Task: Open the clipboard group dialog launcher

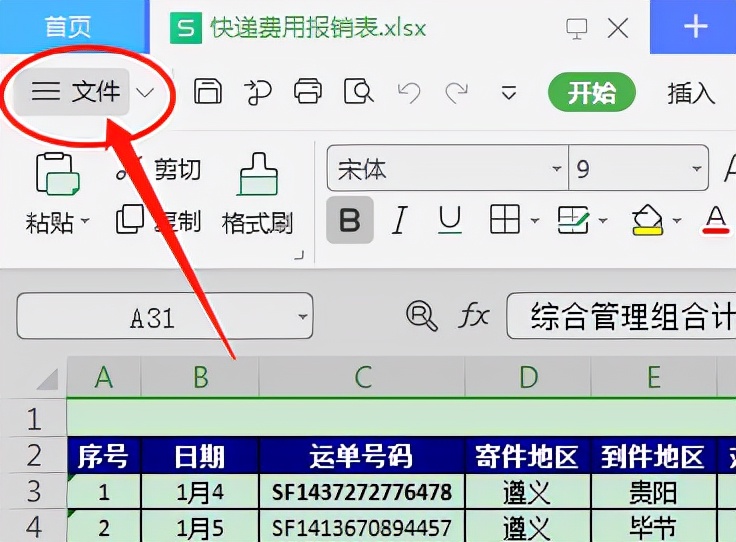Action: [299, 255]
